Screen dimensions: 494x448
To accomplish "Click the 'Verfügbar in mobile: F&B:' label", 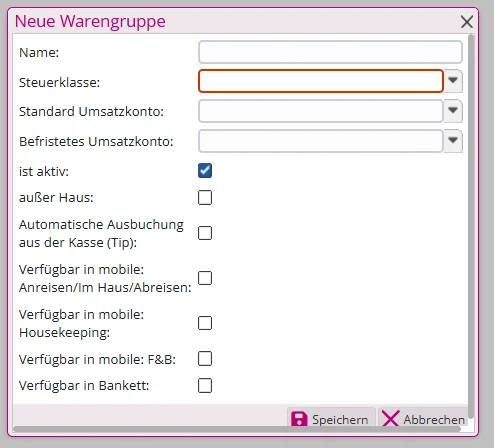I will (x=97, y=359).
